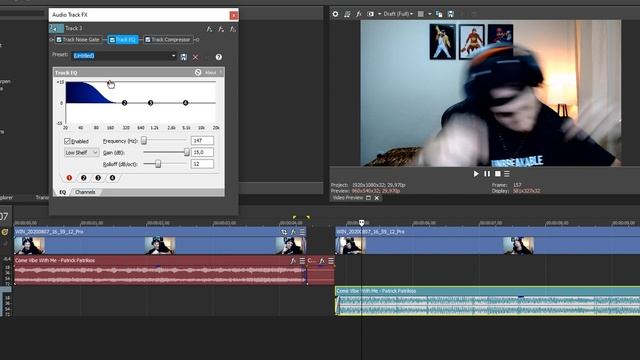The height and width of the screenshot is (360, 640).
Task: Open the About link in Track EQ header
Action: pos(211,73)
